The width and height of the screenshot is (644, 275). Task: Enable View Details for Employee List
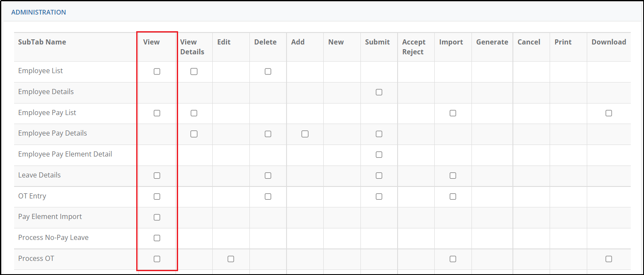pos(194,71)
